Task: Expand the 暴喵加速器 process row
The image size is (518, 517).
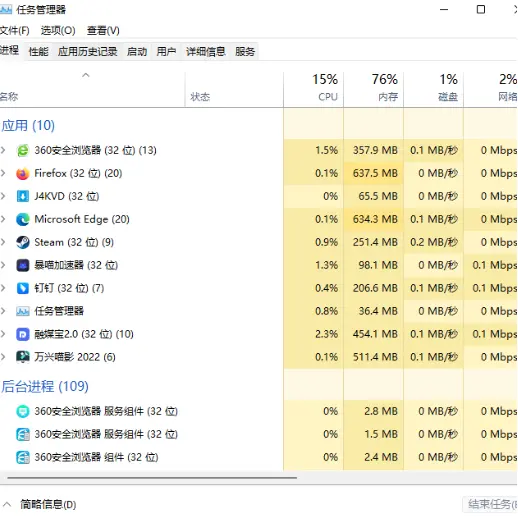Action: pos(3,265)
